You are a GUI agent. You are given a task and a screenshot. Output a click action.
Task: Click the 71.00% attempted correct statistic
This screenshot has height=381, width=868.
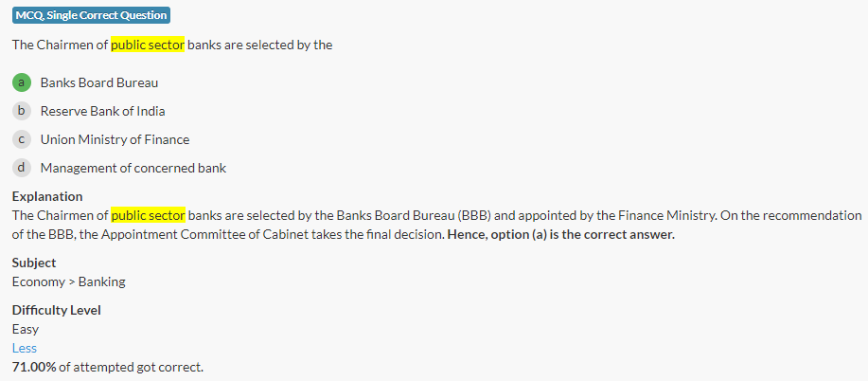108,366
